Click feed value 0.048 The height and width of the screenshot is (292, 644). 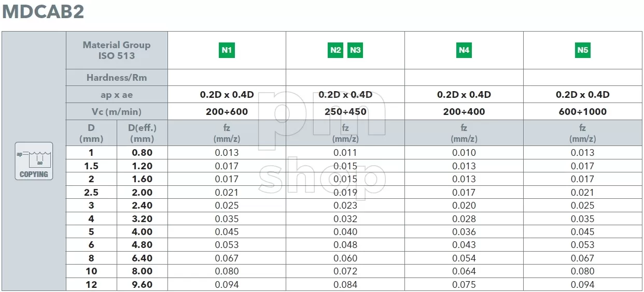point(345,245)
